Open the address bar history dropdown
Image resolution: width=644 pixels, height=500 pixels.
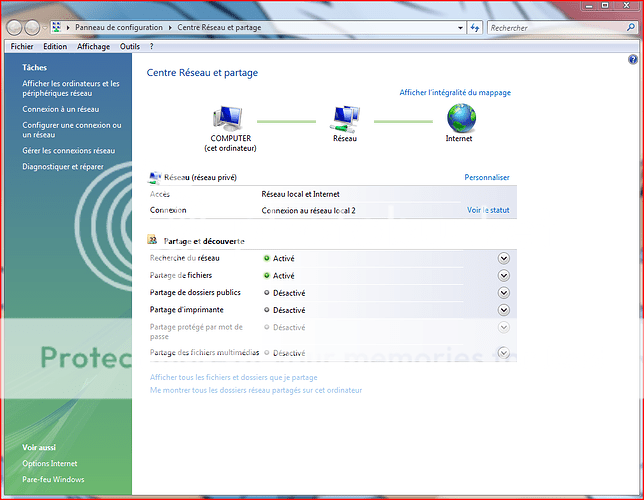click(x=461, y=27)
